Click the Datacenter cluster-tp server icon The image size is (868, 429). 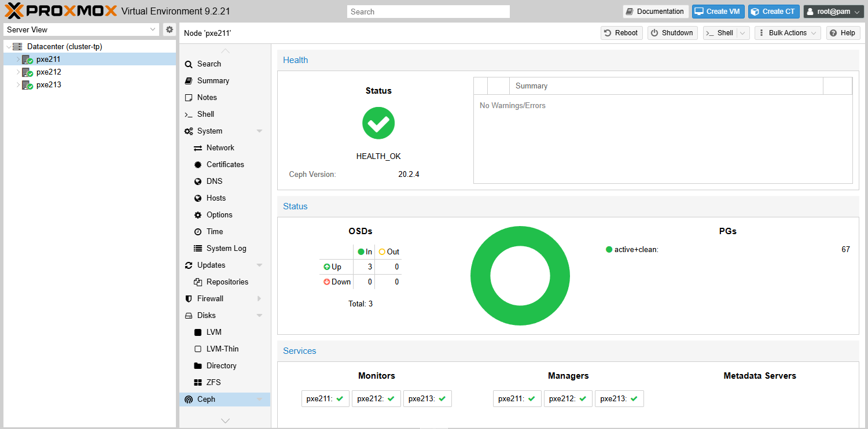pos(17,46)
